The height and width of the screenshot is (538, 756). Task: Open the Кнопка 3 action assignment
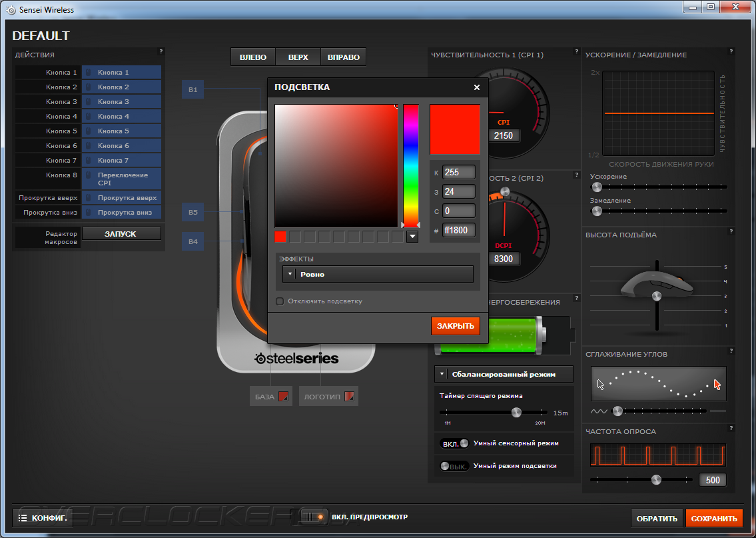click(x=121, y=102)
